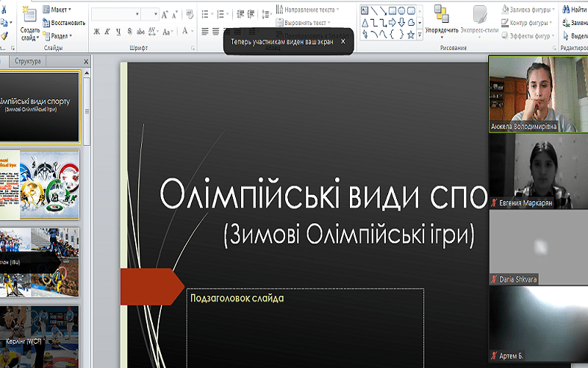
Task: Click the increase font size icon
Action: coord(165,13)
